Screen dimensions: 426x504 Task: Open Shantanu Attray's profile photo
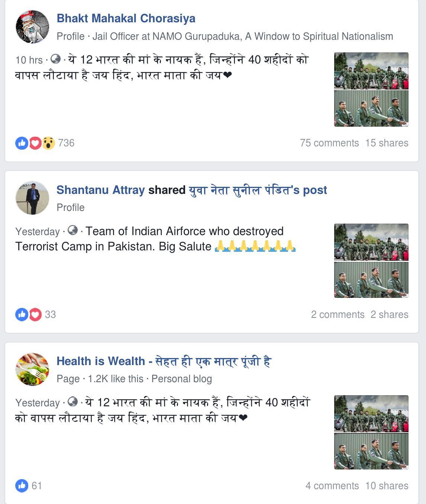[32, 198]
